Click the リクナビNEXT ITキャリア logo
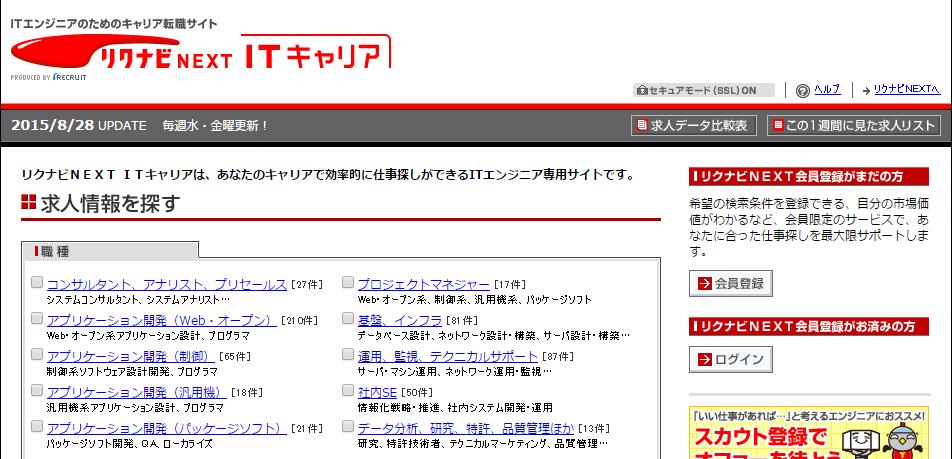 pyautogui.click(x=200, y=52)
